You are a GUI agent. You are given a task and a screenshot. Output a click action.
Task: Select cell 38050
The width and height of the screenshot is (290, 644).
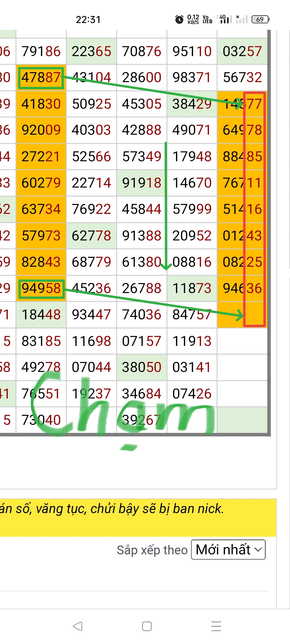click(142, 367)
